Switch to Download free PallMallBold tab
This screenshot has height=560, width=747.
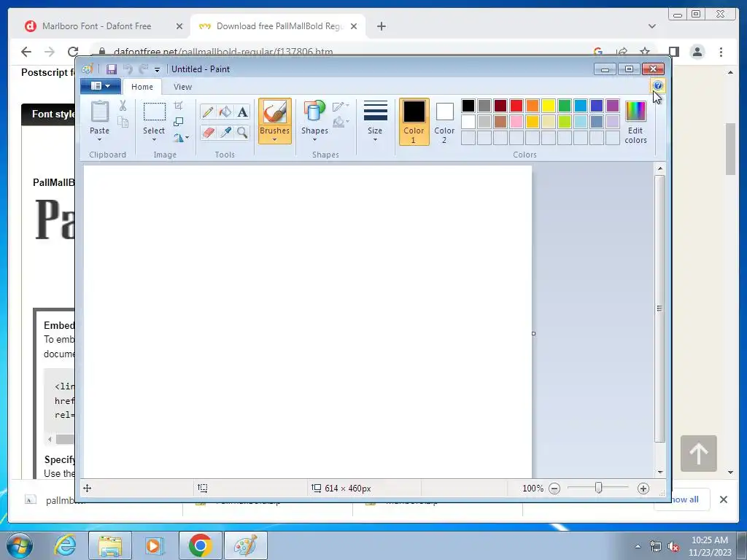pyautogui.click(x=279, y=26)
